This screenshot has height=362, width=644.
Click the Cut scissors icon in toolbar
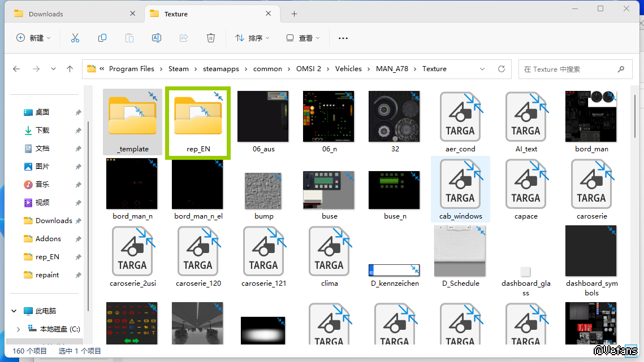75,38
